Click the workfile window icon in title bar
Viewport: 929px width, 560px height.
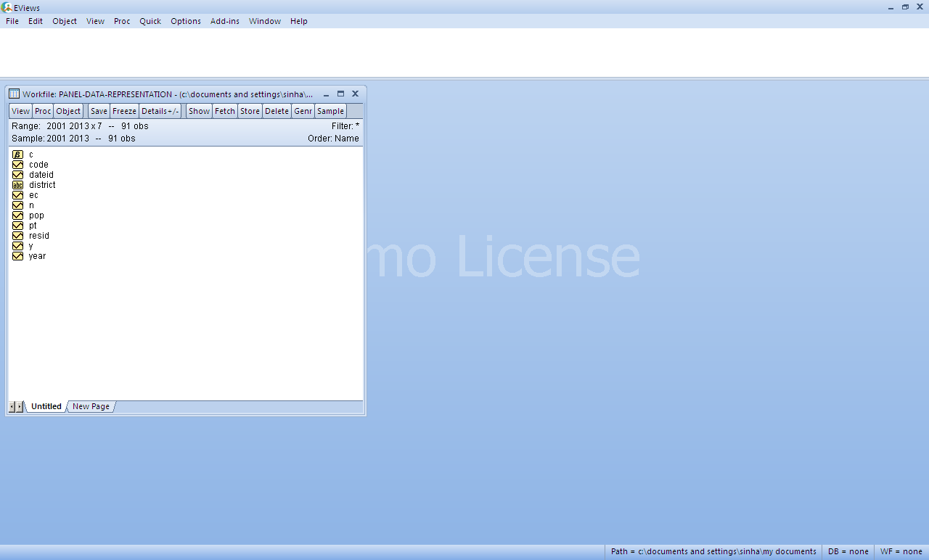pyautogui.click(x=14, y=94)
